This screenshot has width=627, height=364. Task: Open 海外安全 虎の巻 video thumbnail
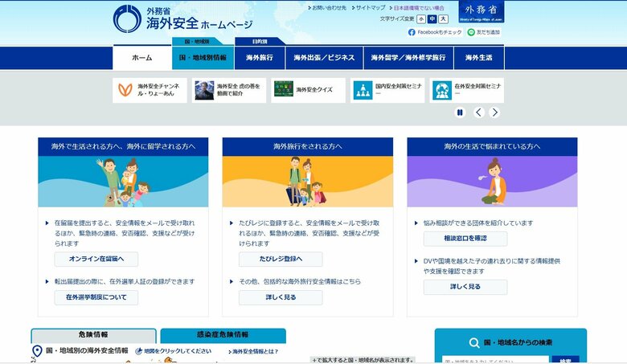tap(204, 90)
